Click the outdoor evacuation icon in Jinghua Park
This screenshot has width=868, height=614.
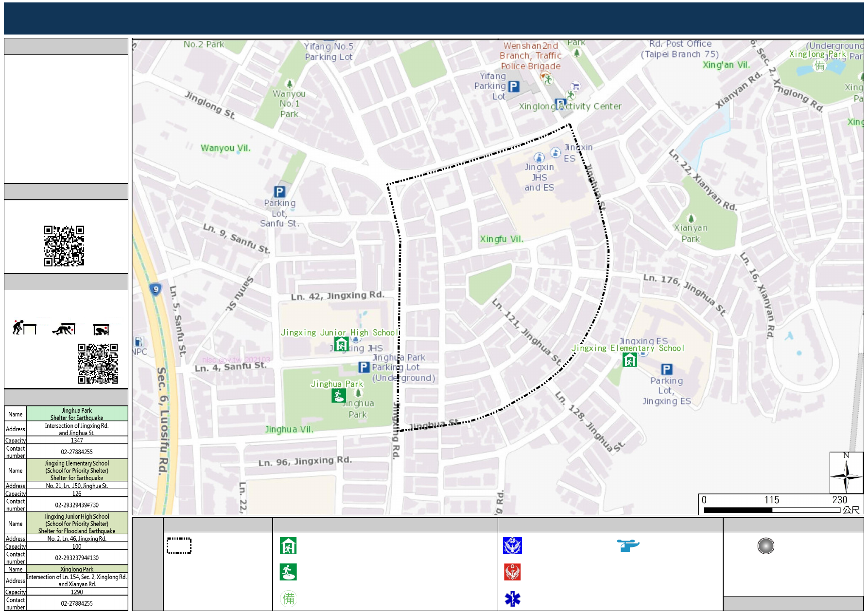click(x=339, y=396)
